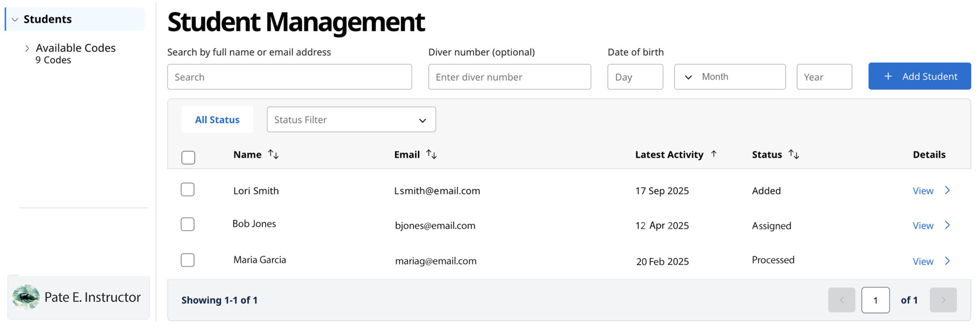
Task: Open the Status Filter dropdown
Action: [351, 120]
